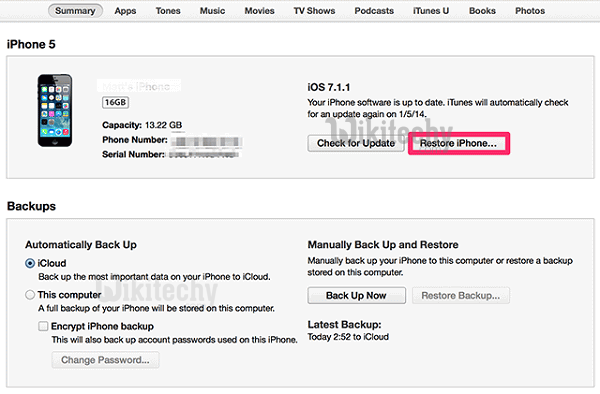Click the iPhone 5 section heading
The image size is (600, 394).
(x=31, y=44)
